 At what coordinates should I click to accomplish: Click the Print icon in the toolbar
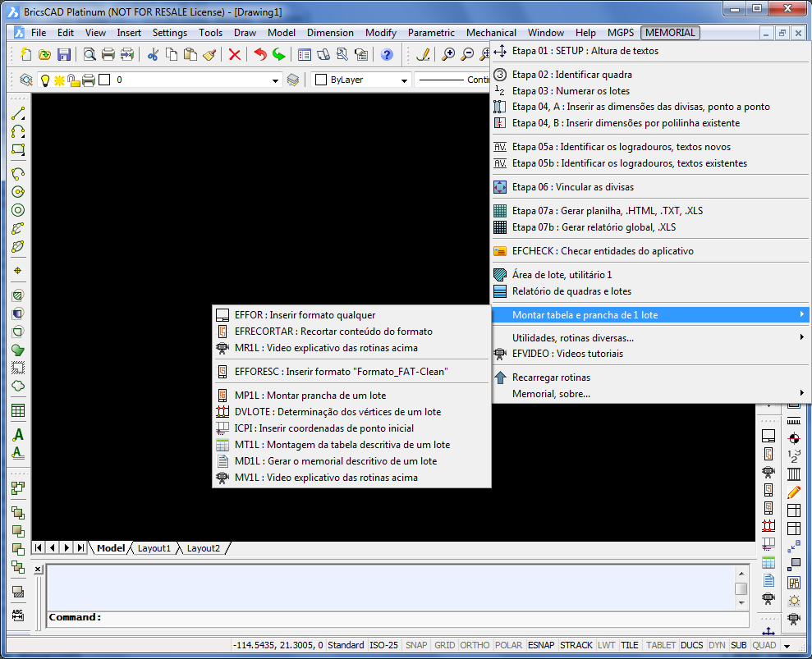point(108,55)
